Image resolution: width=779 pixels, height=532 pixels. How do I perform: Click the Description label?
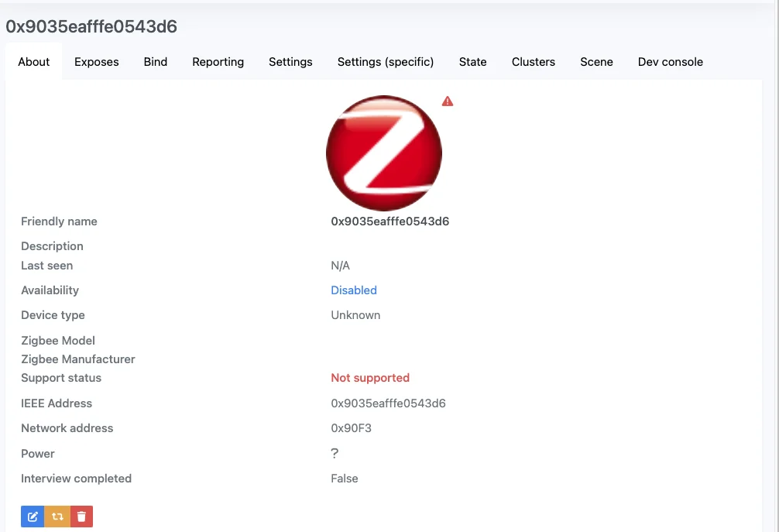tap(52, 246)
